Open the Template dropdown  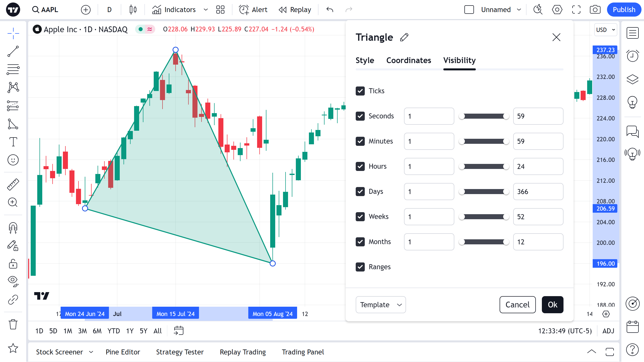pyautogui.click(x=381, y=305)
